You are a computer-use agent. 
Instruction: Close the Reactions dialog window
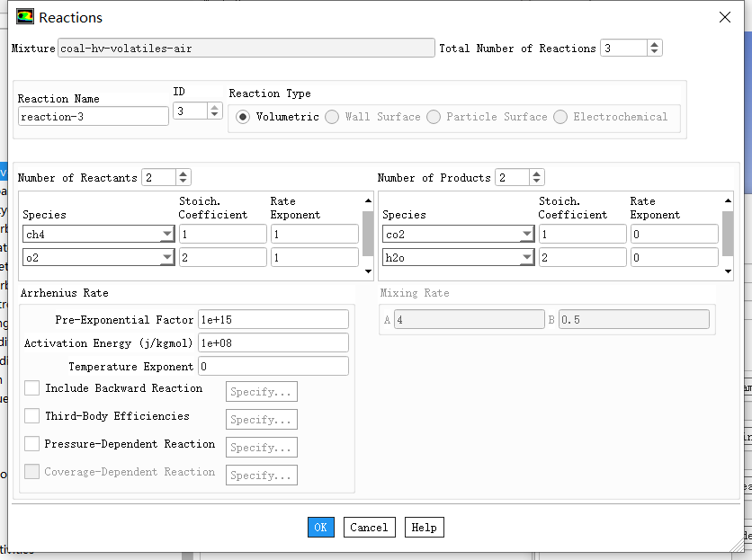coord(725,17)
